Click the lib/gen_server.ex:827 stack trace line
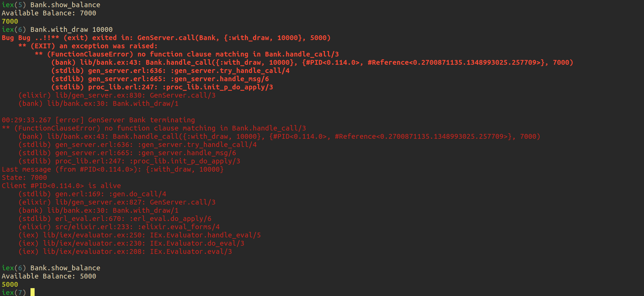Image resolution: width=644 pixels, height=296 pixels. [117, 202]
